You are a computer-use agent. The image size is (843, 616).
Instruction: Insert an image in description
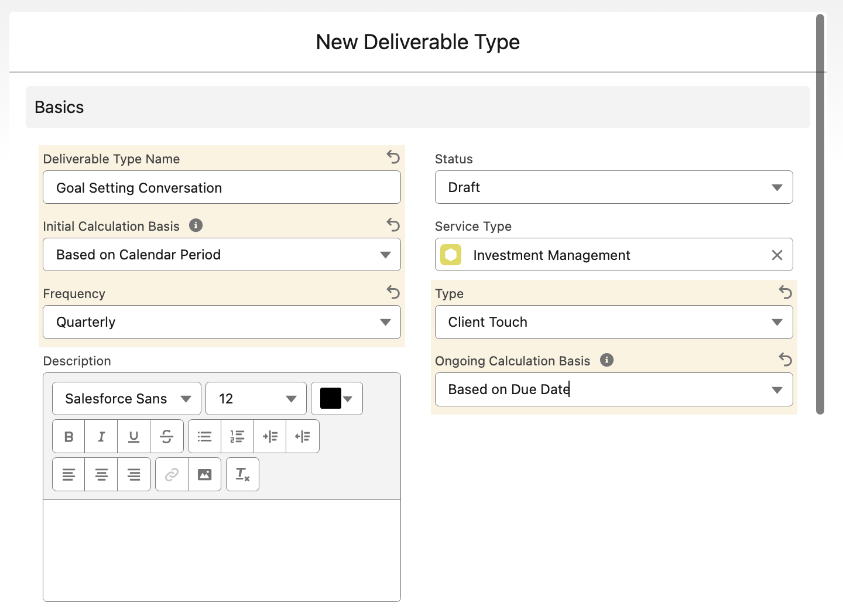(x=204, y=474)
